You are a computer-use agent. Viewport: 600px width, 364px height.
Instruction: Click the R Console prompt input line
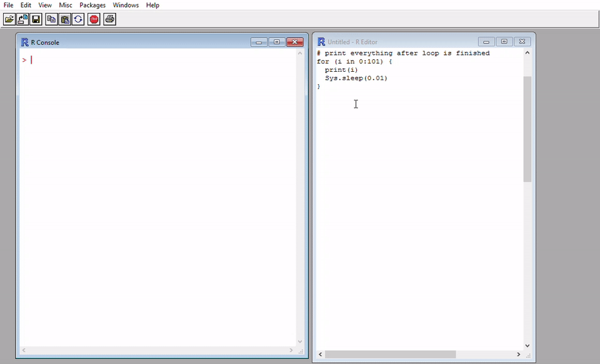coord(157,60)
